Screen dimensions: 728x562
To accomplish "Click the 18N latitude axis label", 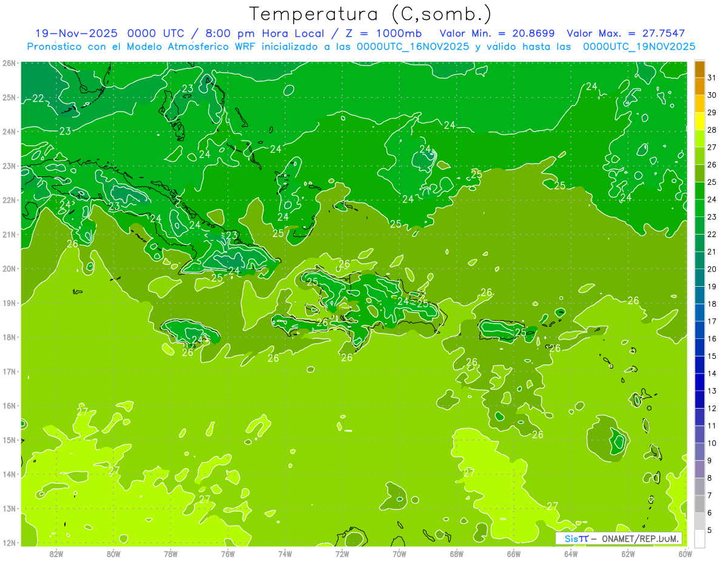I will click(8, 337).
